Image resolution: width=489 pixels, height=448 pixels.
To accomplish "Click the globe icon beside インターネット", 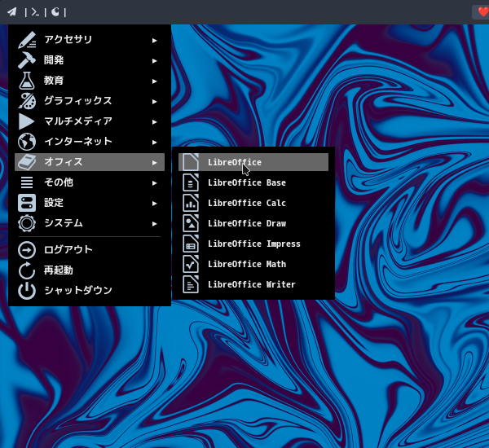I will coord(27,142).
